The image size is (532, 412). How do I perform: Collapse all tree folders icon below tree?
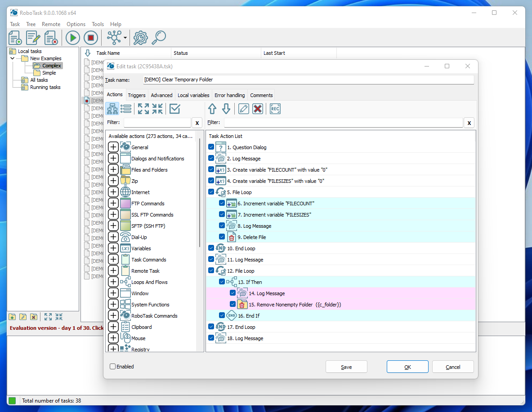pyautogui.click(x=59, y=317)
